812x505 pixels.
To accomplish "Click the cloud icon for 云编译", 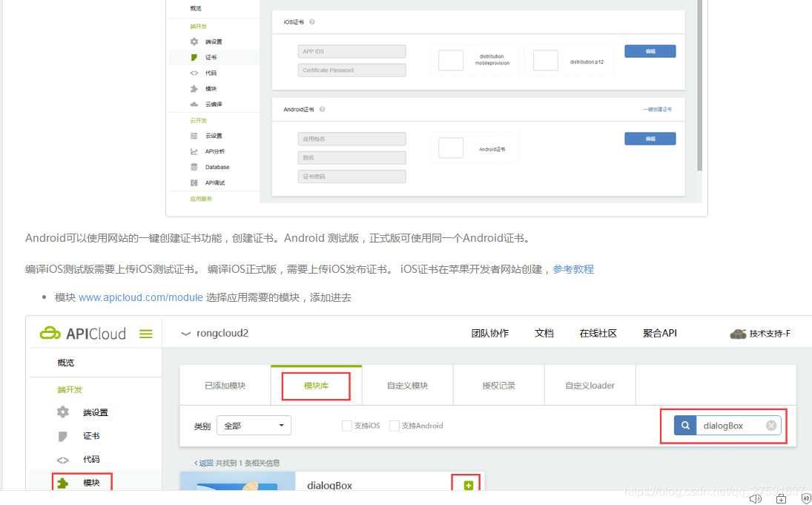I will point(194,104).
